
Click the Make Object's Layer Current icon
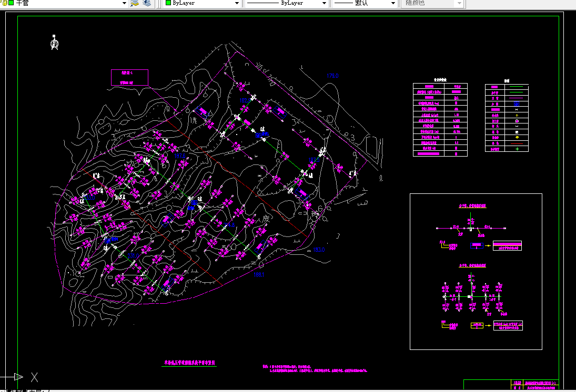tap(134, 3)
